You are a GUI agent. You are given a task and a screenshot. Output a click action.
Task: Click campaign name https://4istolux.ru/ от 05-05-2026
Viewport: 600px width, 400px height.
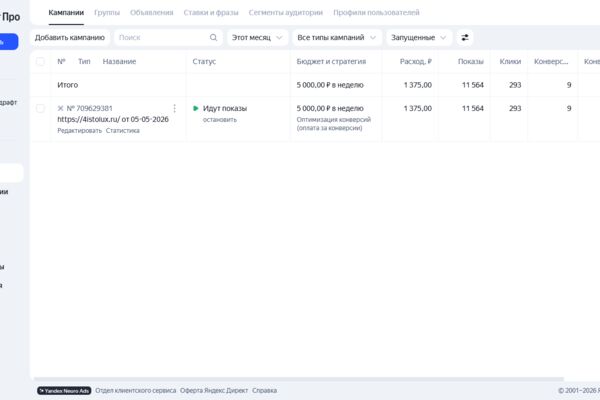coord(113,119)
